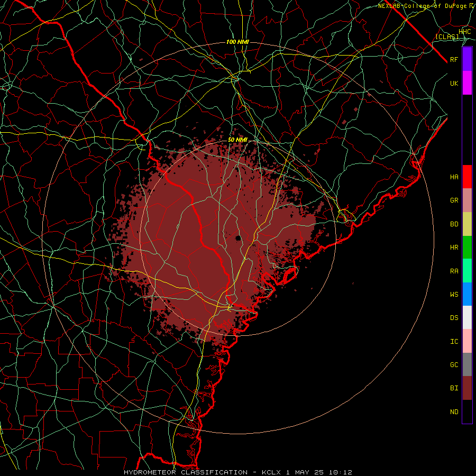
Task: Click the 10:12 timestamp
Action: click(340, 472)
